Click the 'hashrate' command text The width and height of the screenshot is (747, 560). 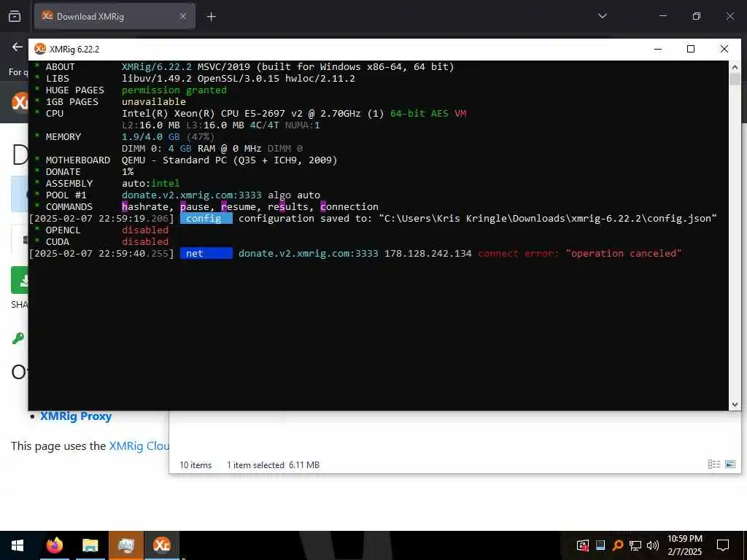pos(145,206)
